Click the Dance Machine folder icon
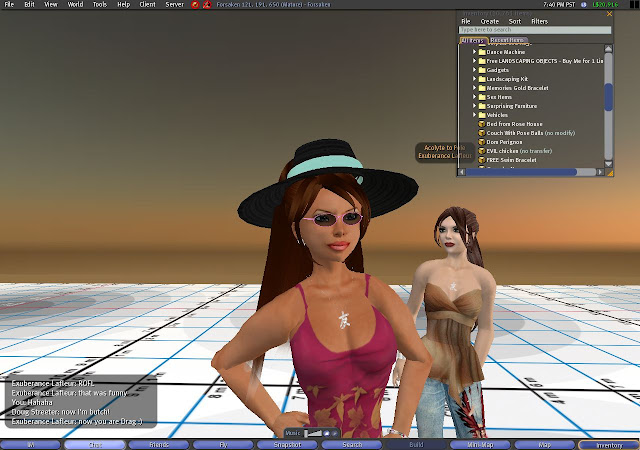This screenshot has height=450, width=640. coord(482,52)
